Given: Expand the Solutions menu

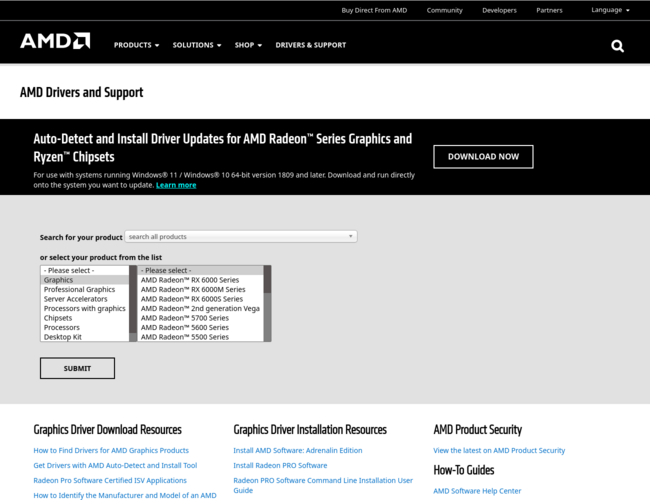Looking at the screenshot, I should click(197, 45).
